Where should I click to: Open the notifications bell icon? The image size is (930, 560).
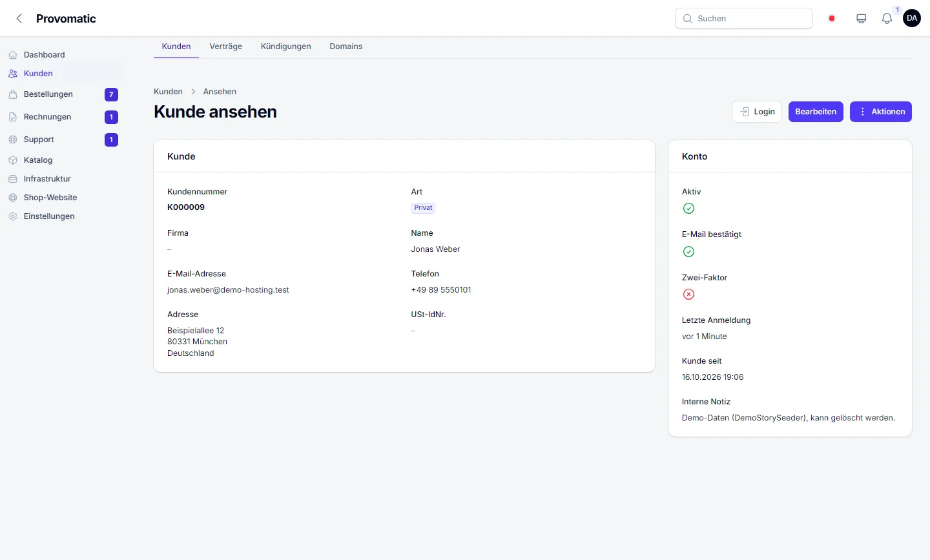click(887, 19)
